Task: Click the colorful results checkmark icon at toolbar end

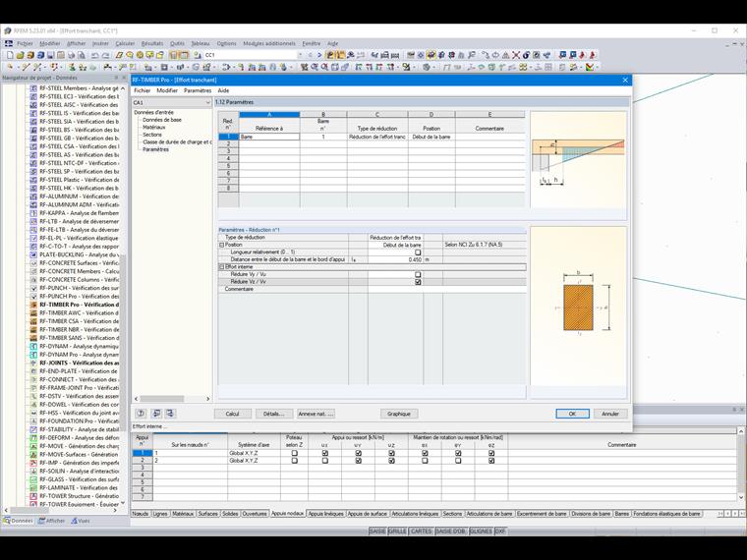Action: click(x=590, y=67)
